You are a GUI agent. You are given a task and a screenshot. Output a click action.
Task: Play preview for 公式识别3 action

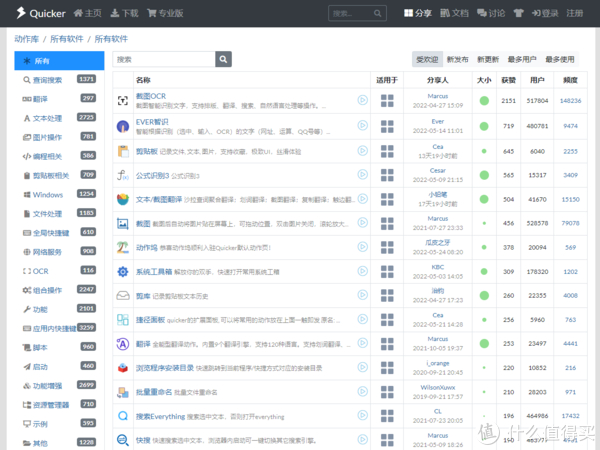362,174
